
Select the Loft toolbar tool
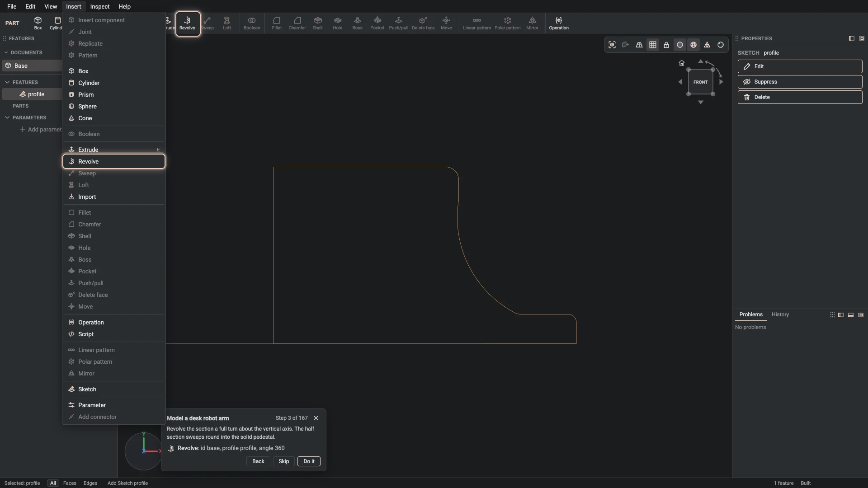pyautogui.click(x=227, y=23)
